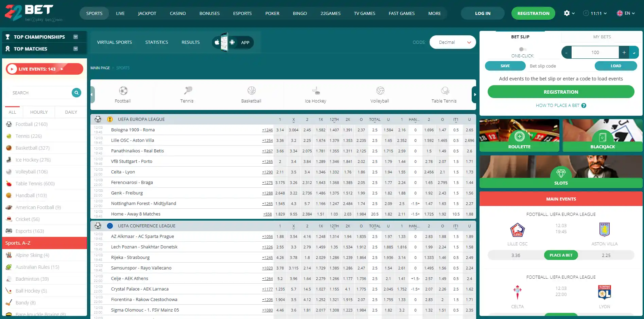Click Aston Villa team crest
This screenshot has height=319, width=644.
604,230
